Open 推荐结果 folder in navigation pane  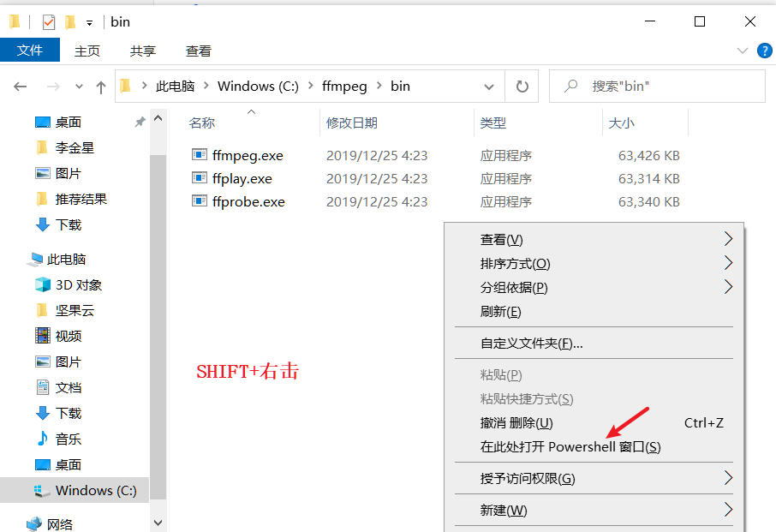[81, 199]
